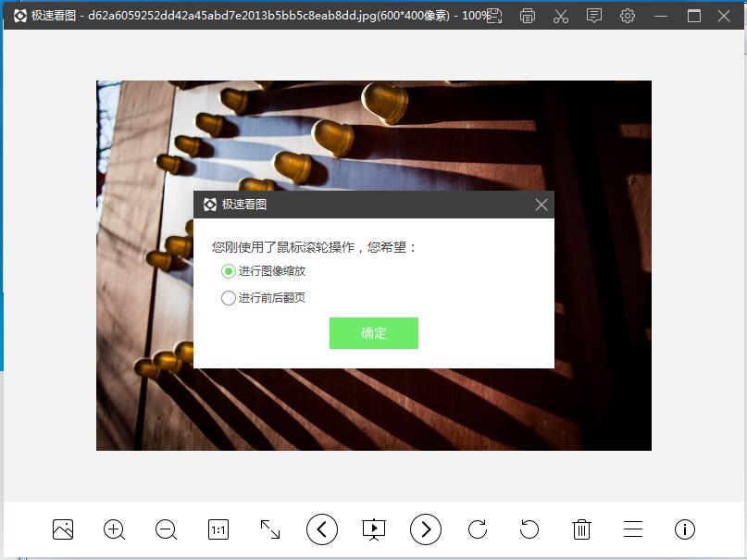
Task: Show image information icon
Action: (685, 529)
